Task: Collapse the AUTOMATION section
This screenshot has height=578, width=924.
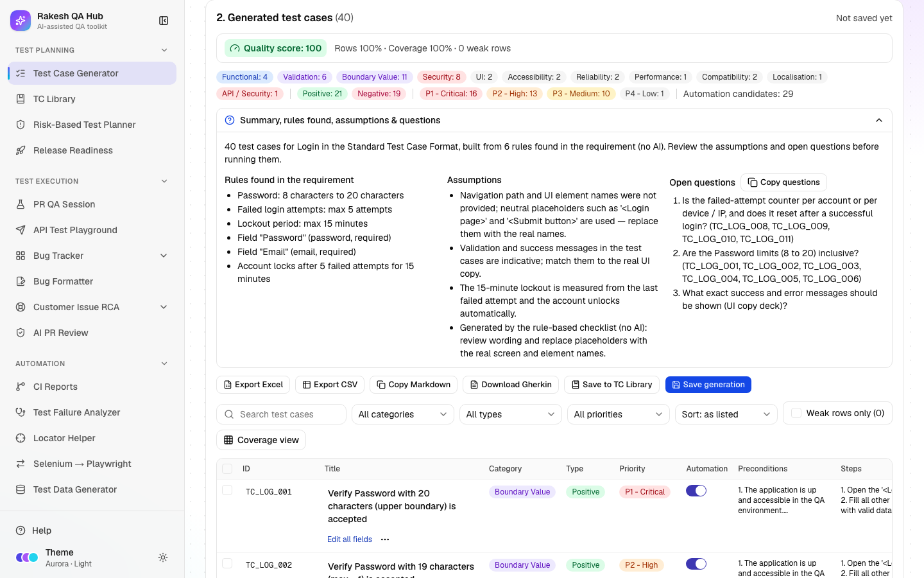Action: 164,363
